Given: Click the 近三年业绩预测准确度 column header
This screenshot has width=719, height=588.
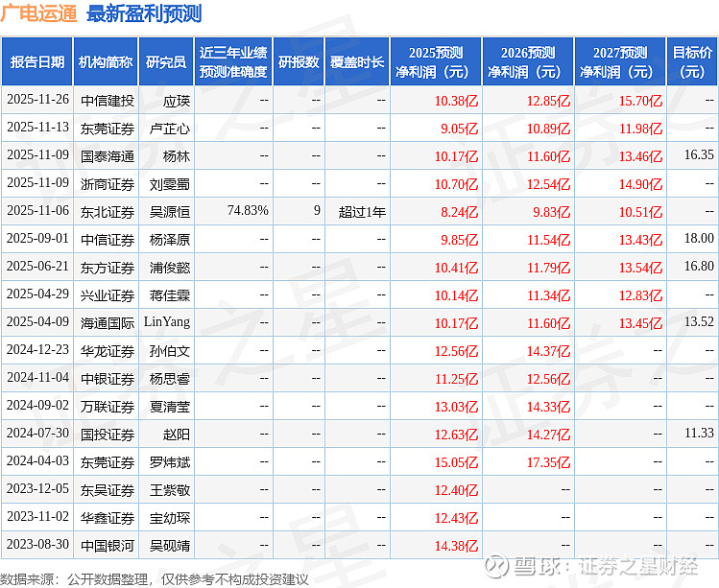Looking at the screenshot, I should (233, 61).
